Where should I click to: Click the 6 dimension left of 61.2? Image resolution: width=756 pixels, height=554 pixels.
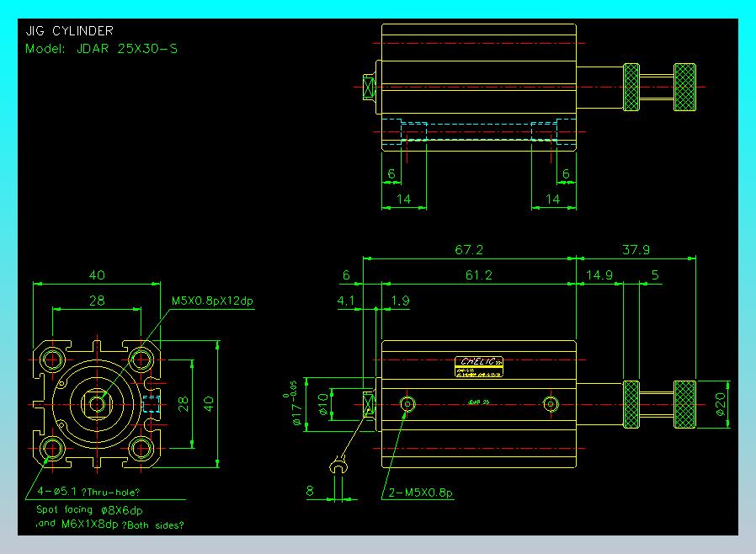346,275
